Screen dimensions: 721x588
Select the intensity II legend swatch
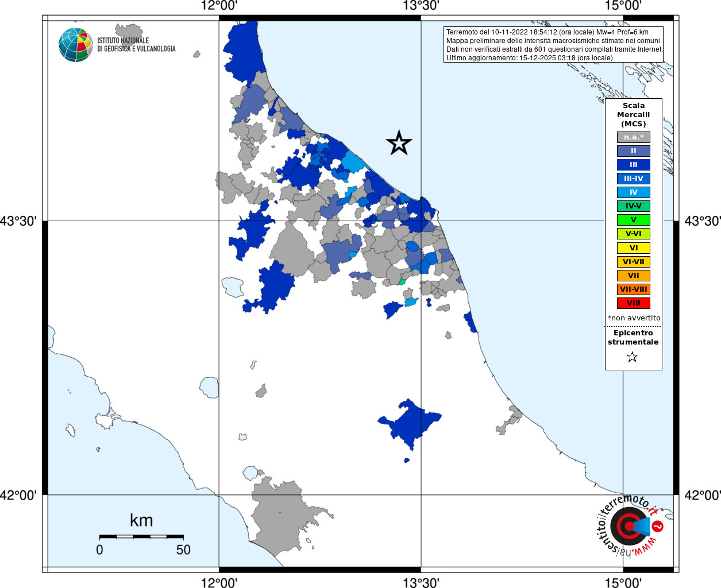[634, 151]
